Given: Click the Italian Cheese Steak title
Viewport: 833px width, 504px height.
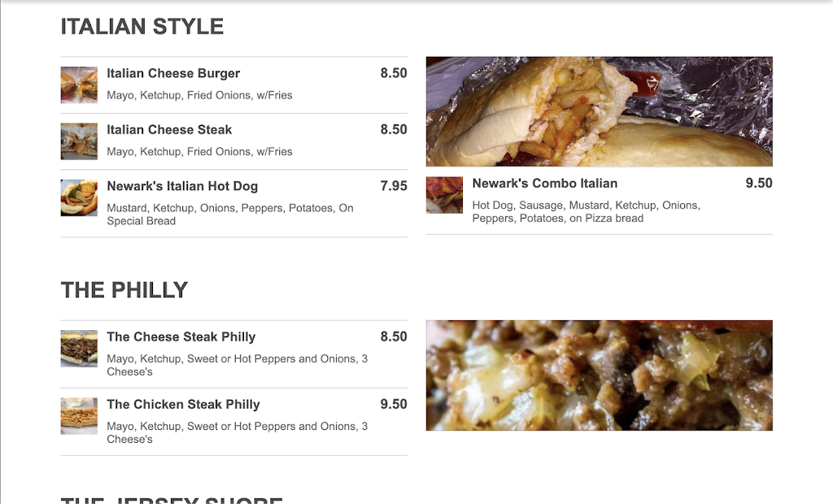Looking at the screenshot, I should 169,129.
